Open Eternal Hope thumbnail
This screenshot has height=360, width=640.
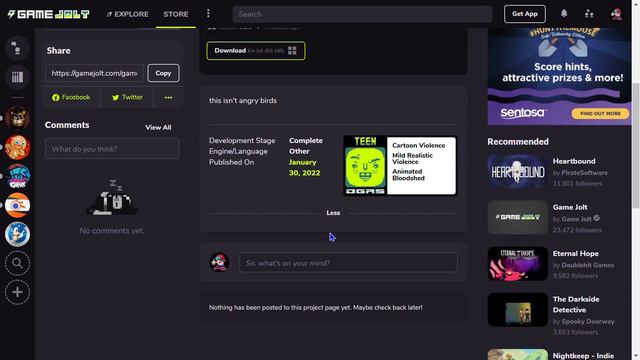pos(518,264)
